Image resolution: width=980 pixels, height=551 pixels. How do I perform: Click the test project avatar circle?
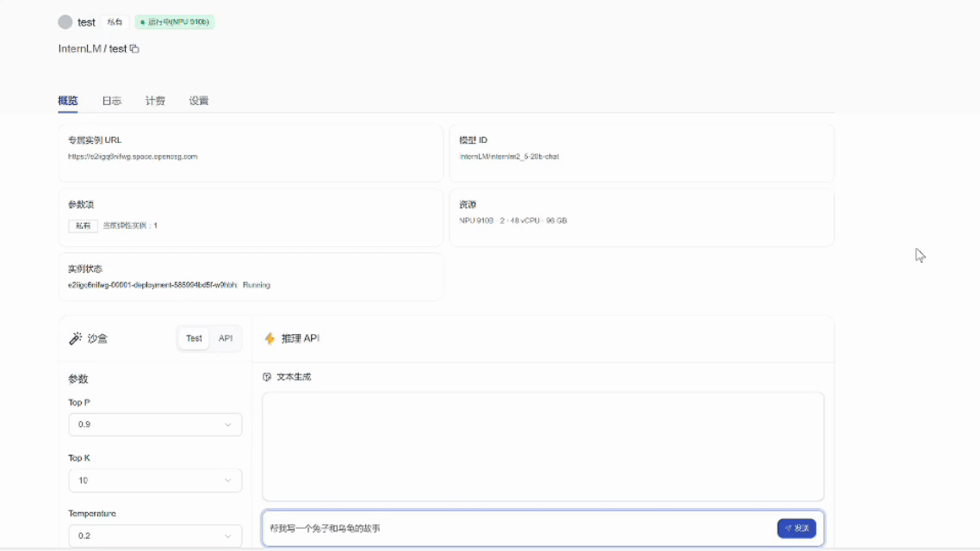tap(64, 22)
